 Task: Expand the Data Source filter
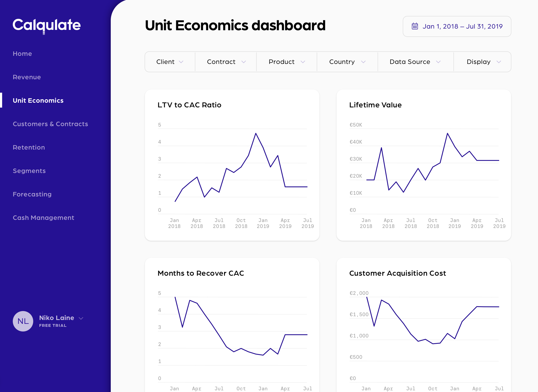pyautogui.click(x=415, y=62)
